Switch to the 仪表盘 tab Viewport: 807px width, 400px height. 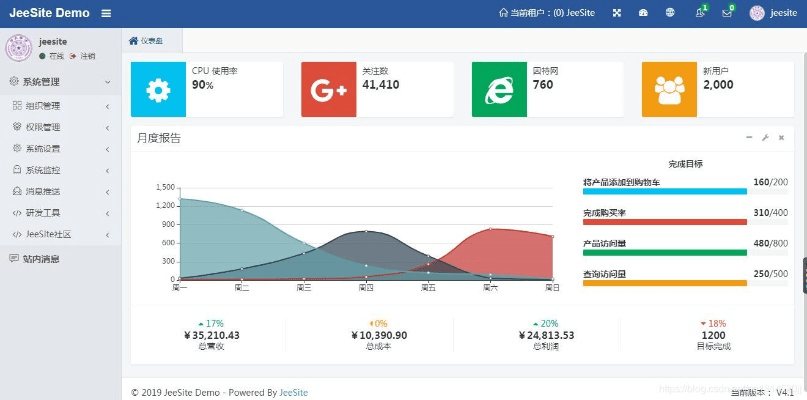146,41
